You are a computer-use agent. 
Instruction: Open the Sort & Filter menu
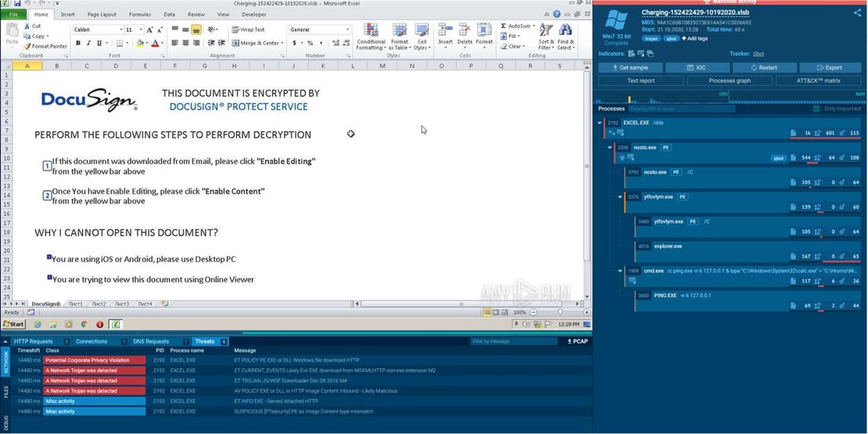pos(546,37)
